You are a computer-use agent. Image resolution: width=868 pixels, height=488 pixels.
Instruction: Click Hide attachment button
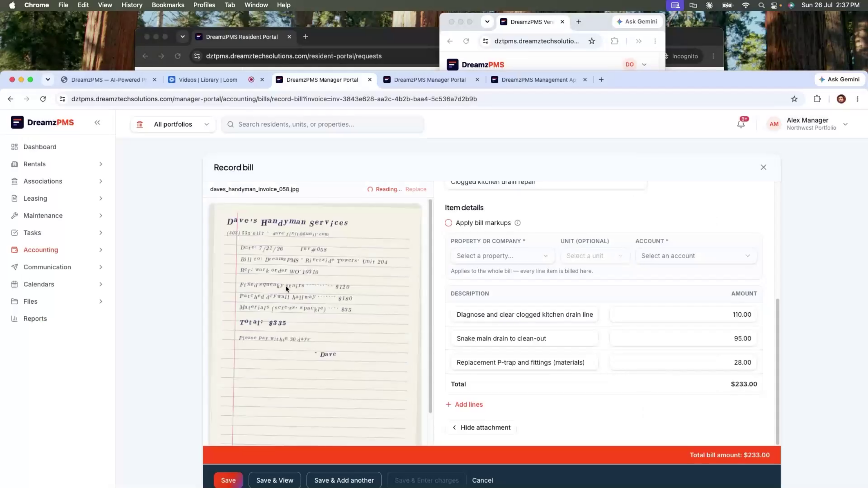tap(481, 428)
